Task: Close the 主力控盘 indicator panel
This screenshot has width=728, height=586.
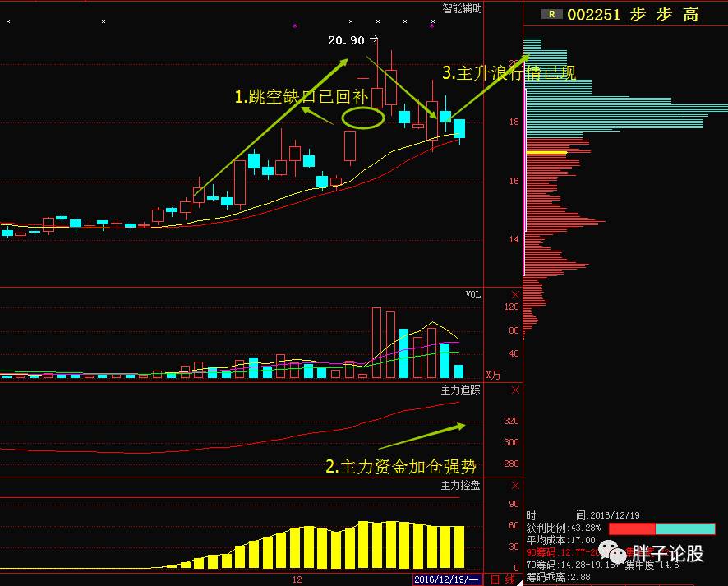Action: point(515,485)
